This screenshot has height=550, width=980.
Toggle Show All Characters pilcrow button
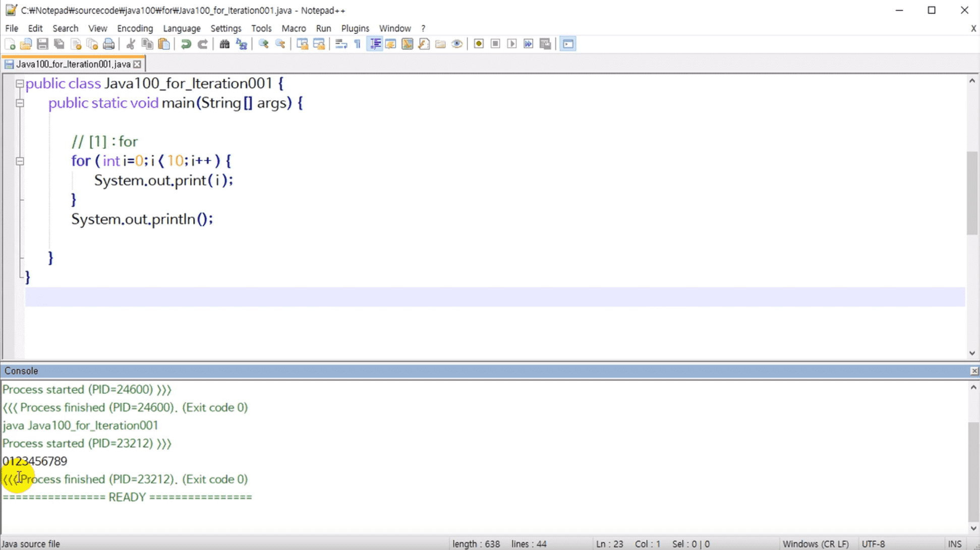(x=358, y=44)
